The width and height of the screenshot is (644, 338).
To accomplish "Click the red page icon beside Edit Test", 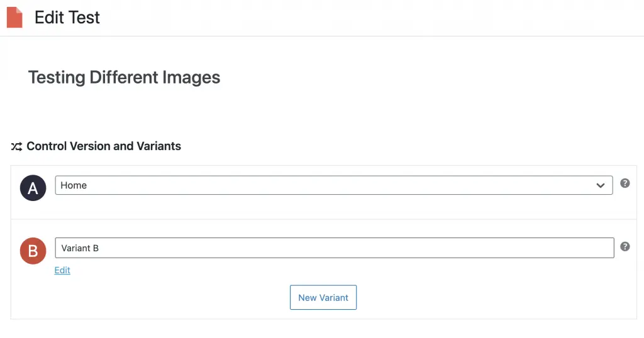I will click(14, 17).
